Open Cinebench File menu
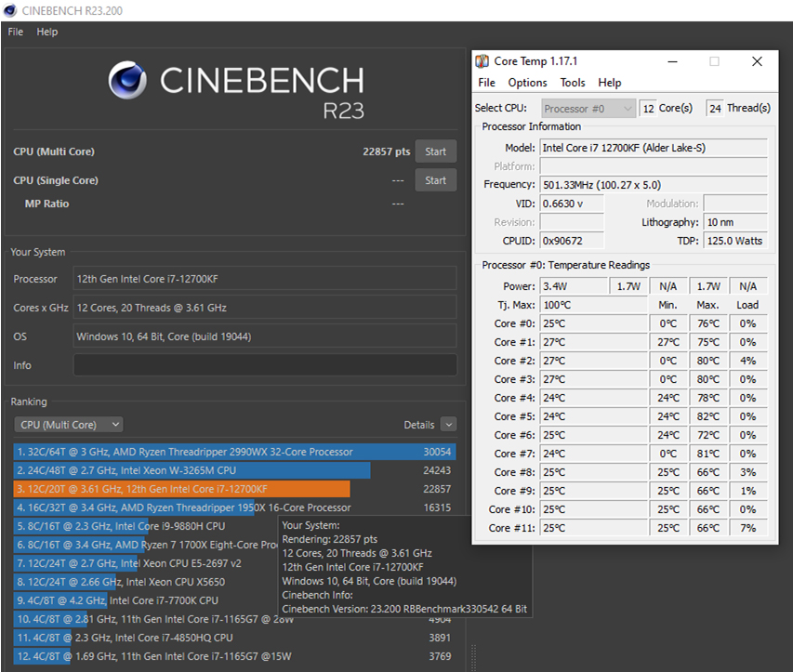793x672 pixels. tap(16, 32)
